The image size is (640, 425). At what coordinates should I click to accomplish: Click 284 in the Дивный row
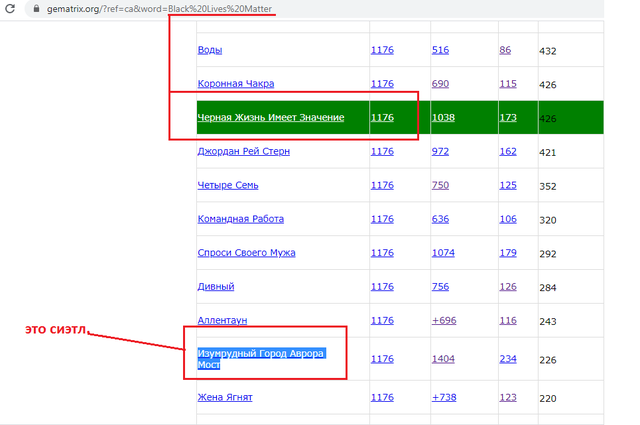coord(547,288)
